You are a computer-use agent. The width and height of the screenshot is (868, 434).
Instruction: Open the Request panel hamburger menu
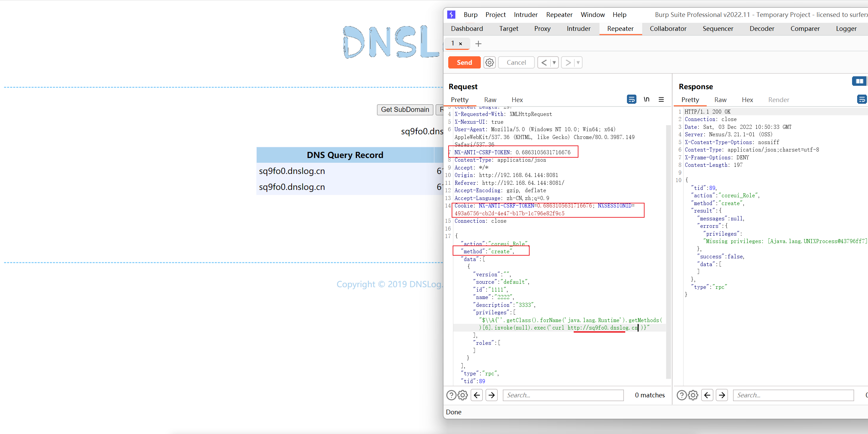pos(661,99)
